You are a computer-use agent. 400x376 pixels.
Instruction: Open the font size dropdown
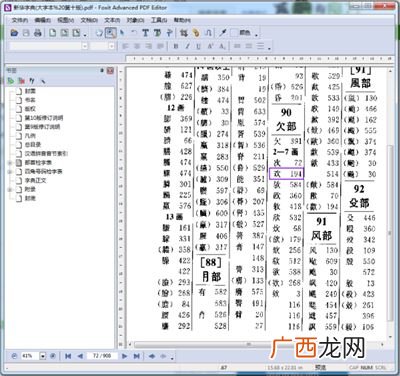click(x=112, y=46)
